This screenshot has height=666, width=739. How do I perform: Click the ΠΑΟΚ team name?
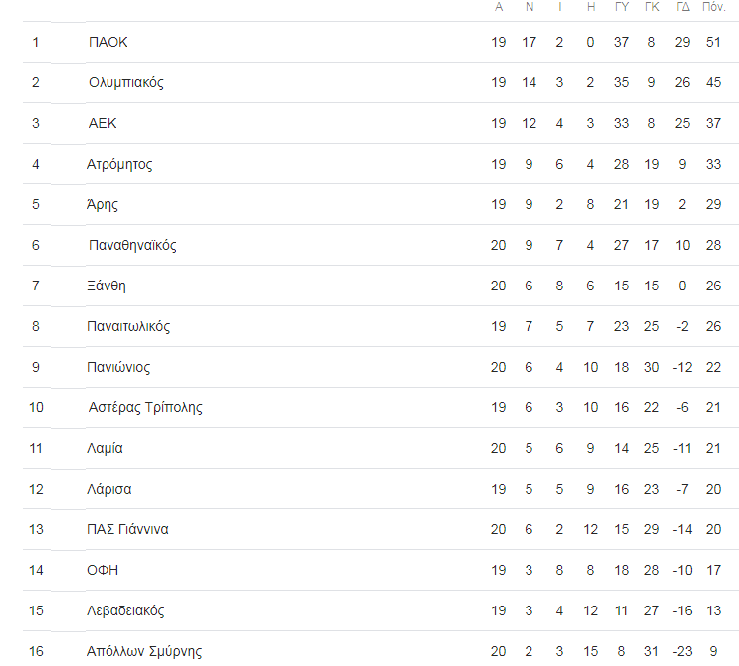tap(108, 42)
